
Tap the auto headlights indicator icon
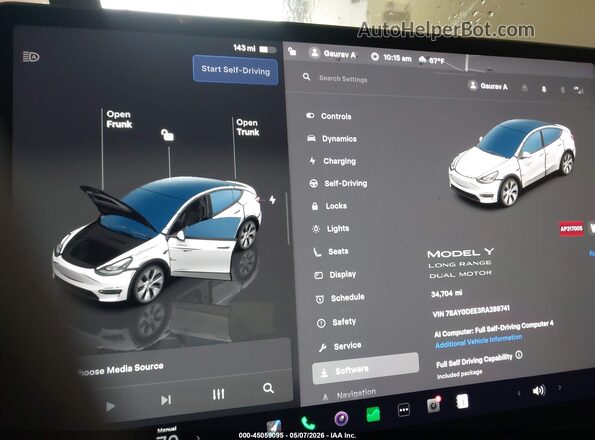[x=31, y=57]
